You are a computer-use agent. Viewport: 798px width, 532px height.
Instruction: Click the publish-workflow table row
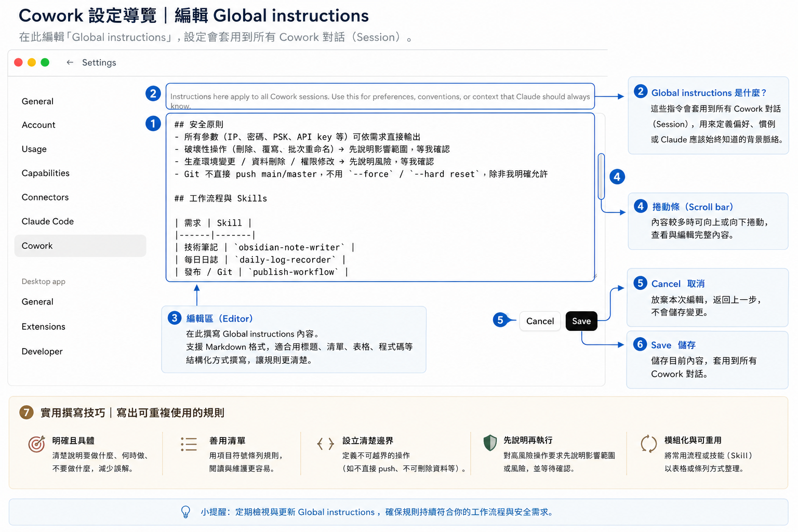261,272
